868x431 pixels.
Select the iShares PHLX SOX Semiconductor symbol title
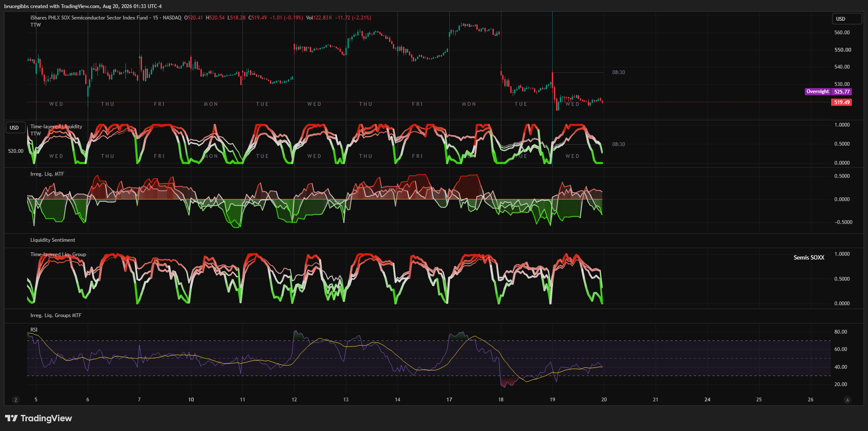[x=89, y=18]
